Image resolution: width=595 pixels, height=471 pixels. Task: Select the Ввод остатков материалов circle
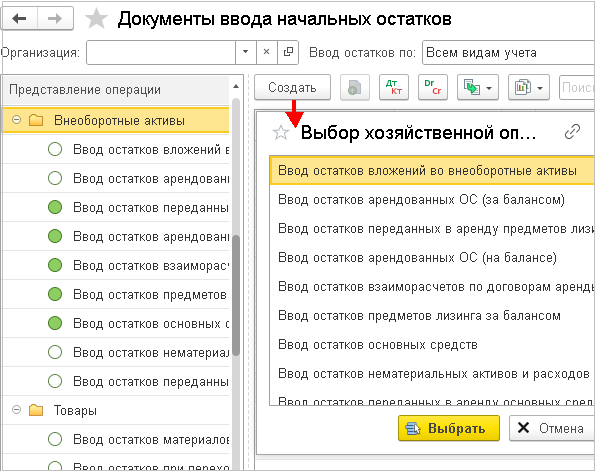(55, 439)
